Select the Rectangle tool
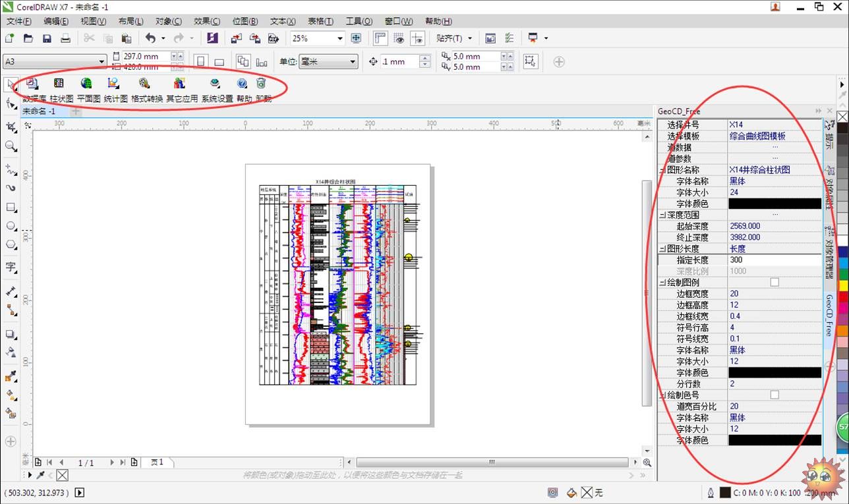Viewport: 849px width, 504px height. [11, 207]
